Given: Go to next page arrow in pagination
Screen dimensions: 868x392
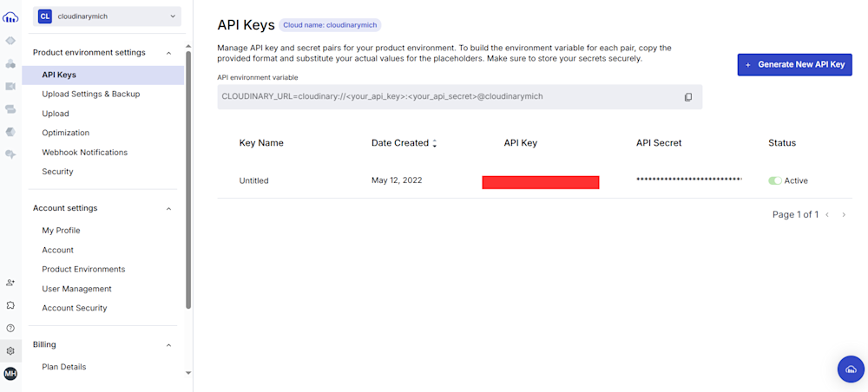Looking at the screenshot, I should pos(844,214).
